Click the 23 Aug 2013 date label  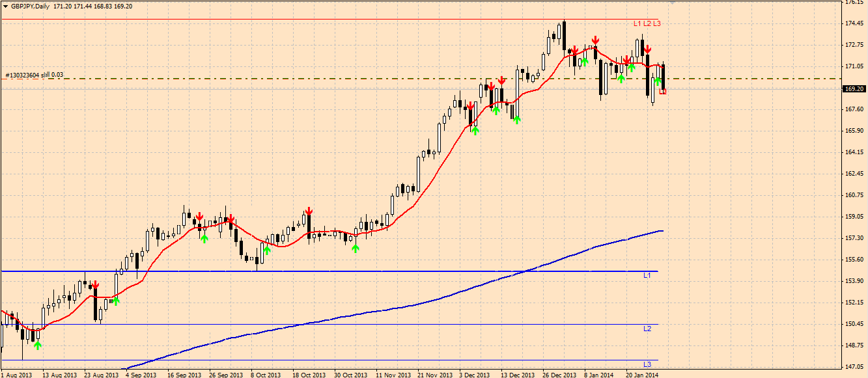[x=101, y=375]
